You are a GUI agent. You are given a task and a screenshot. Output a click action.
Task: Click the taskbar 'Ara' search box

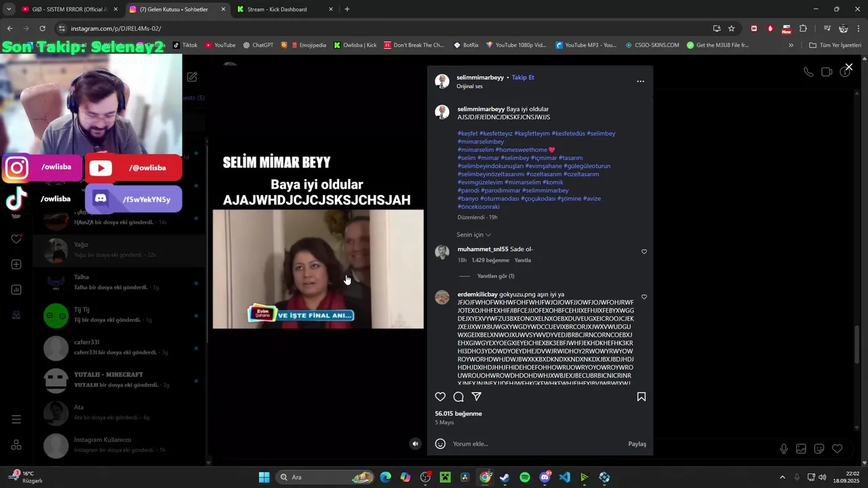tap(325, 477)
